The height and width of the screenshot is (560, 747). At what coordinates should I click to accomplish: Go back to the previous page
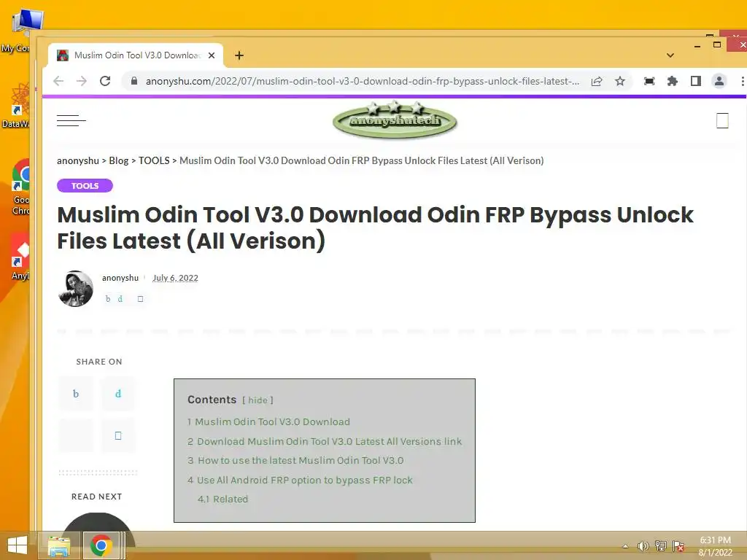point(58,81)
